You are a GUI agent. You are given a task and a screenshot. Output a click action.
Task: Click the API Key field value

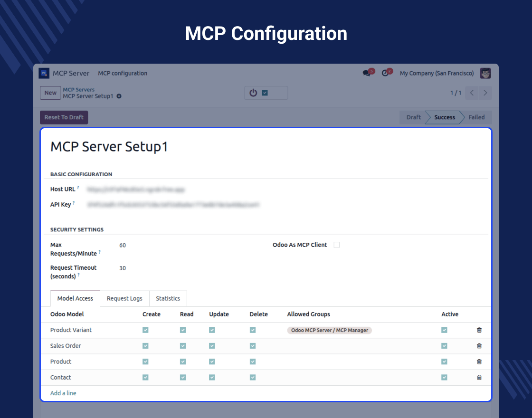click(x=173, y=205)
